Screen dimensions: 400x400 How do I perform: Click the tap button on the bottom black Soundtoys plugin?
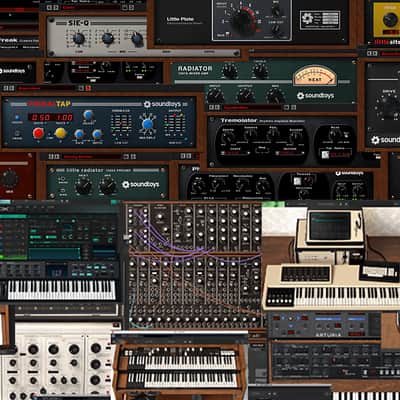[x=297, y=181]
